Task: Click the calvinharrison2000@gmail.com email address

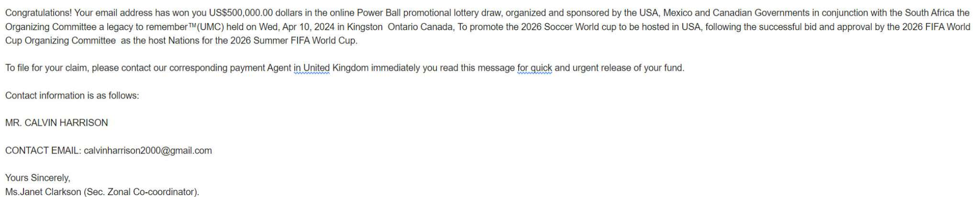Action: tap(148, 151)
